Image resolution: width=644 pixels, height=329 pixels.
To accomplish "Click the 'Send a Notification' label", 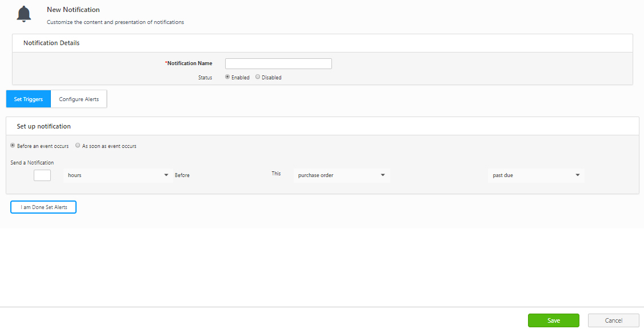I will point(32,163).
